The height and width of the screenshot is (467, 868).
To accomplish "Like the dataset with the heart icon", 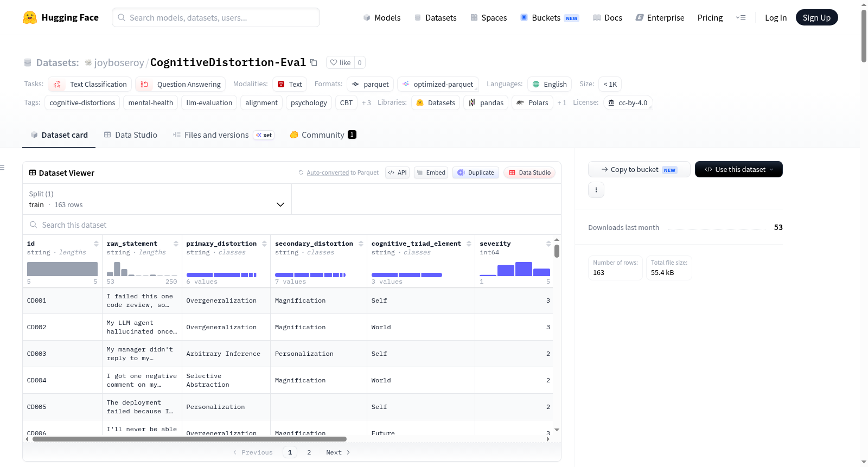I will (340, 62).
